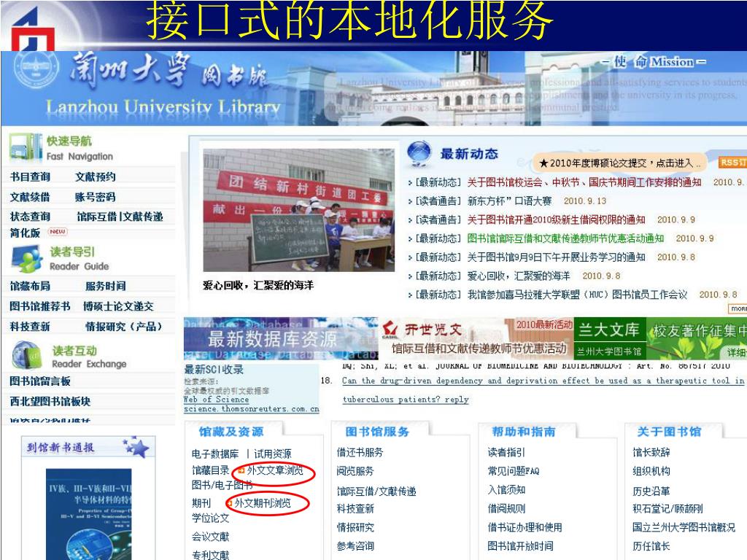
Task: Open 馆藏布局 page
Action: click(30, 286)
